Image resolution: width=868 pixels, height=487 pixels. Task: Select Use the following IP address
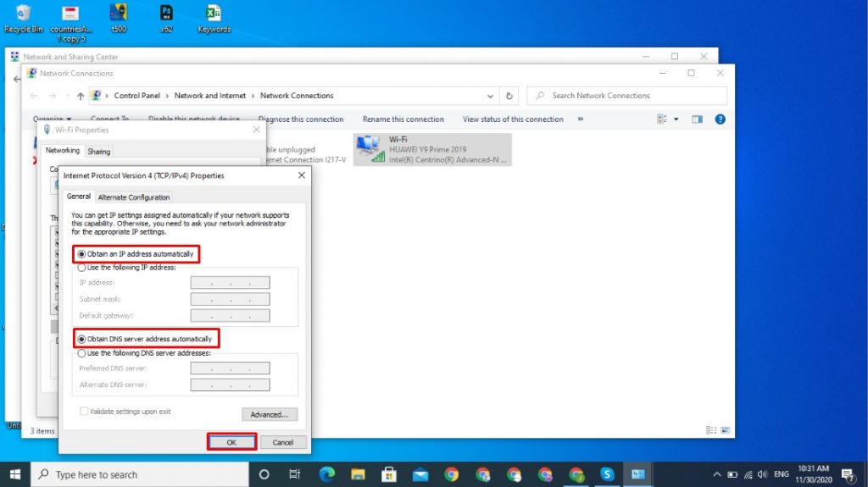[x=82, y=268]
